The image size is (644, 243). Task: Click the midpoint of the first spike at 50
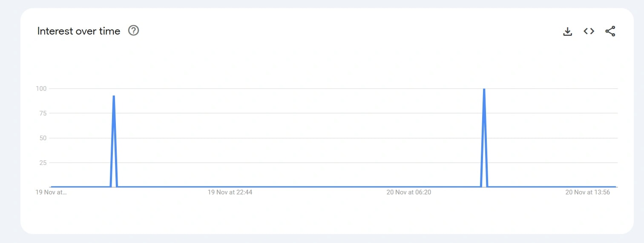(112, 138)
